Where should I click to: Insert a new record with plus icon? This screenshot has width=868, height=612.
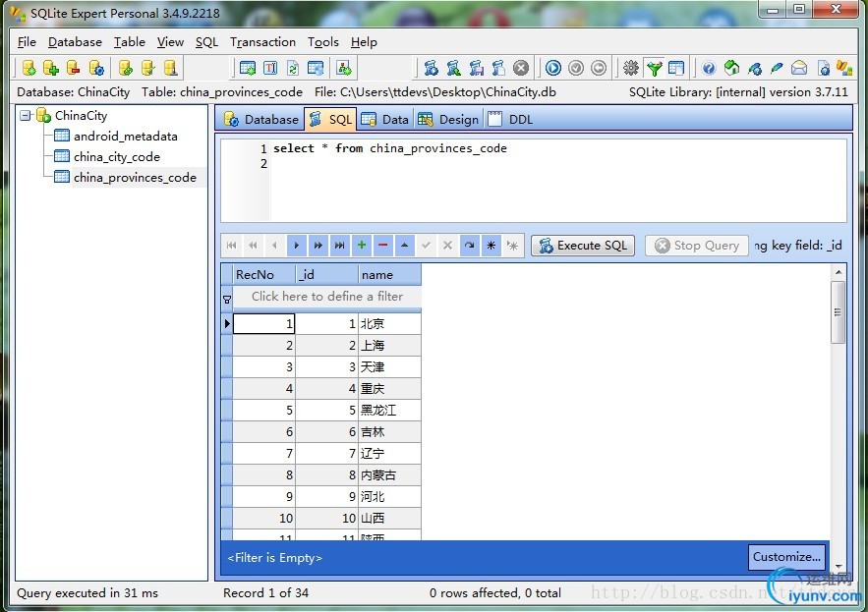tap(362, 246)
